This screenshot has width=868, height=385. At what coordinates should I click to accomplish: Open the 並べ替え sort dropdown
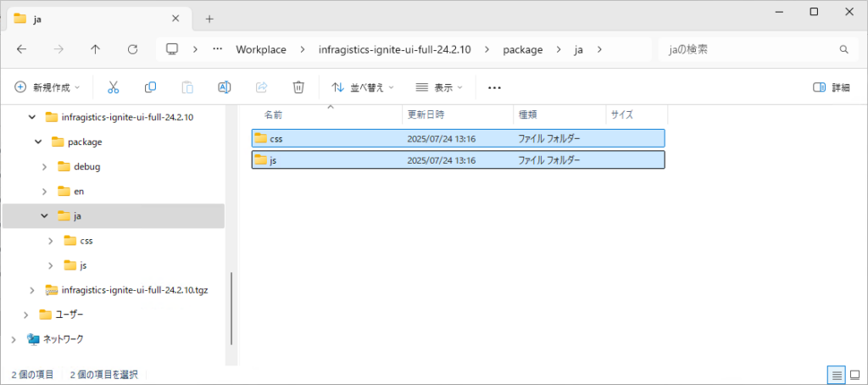(x=362, y=87)
